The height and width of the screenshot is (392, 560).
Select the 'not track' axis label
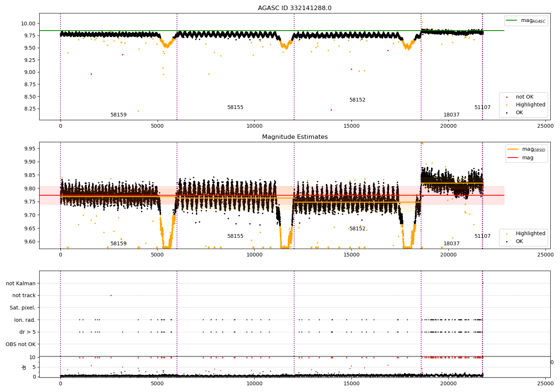pyautogui.click(x=24, y=296)
